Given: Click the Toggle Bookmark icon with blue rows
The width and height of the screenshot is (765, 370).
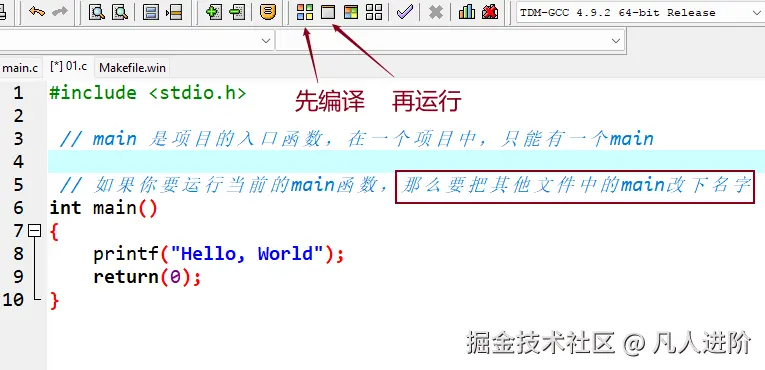Looking at the screenshot, I should [x=150, y=12].
